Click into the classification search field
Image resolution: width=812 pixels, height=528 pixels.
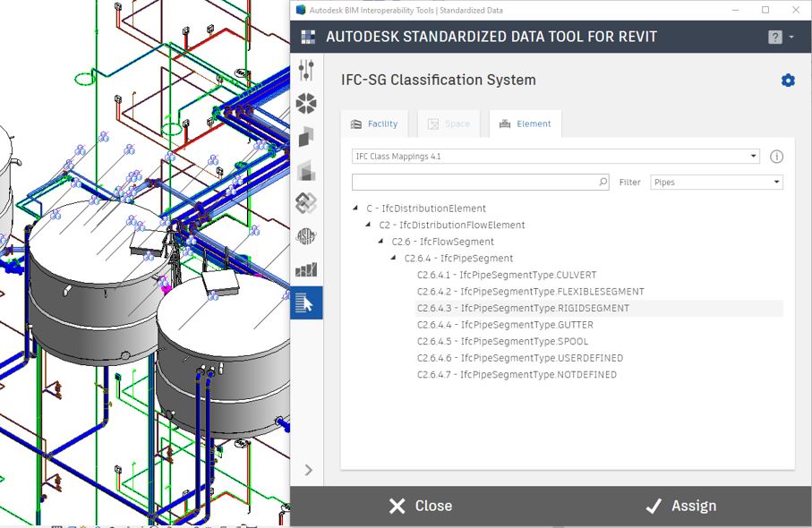coord(474,182)
